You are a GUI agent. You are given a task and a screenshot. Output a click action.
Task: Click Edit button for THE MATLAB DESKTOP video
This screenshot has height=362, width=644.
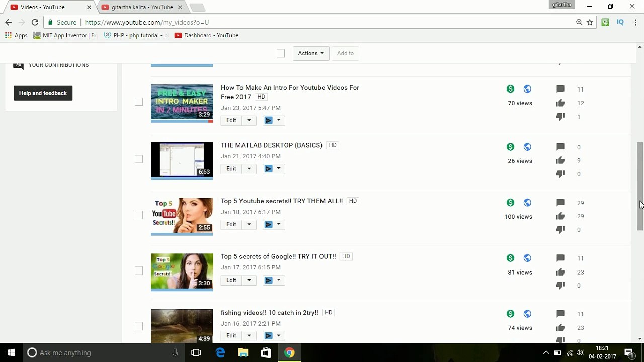pyautogui.click(x=231, y=169)
